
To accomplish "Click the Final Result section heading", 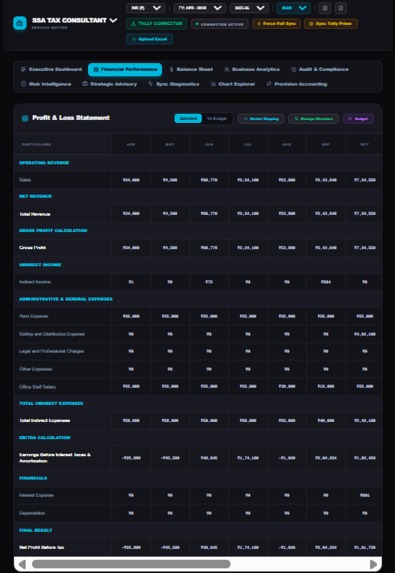I will point(35,530).
